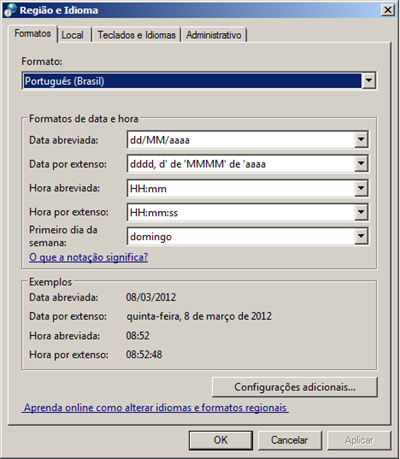Click the Aplicar button
The image size is (400, 459).
coord(359,440)
